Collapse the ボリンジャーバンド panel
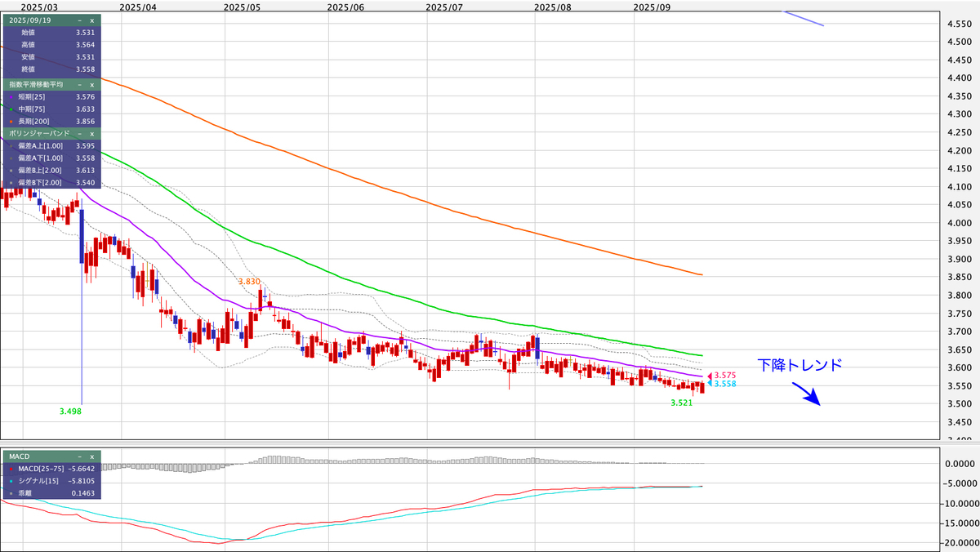Image resolution: width=980 pixels, height=552 pixels. click(x=79, y=132)
